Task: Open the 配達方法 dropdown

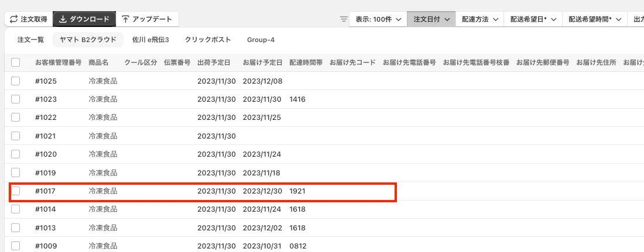Action: click(480, 19)
